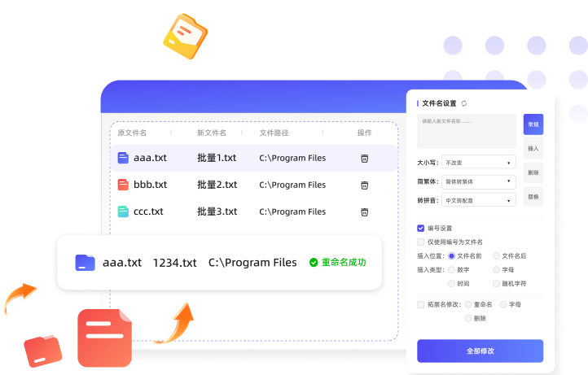Viewport: 588px width, 375px height.
Task: Select 字母 radio beside 重命名 in 拓展名修改
Action: coord(503,304)
